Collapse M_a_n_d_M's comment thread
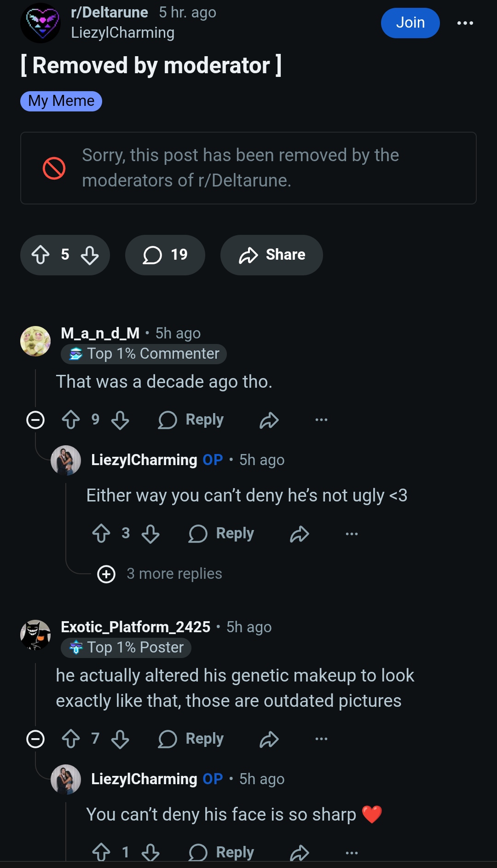This screenshot has width=497, height=868. point(35,420)
